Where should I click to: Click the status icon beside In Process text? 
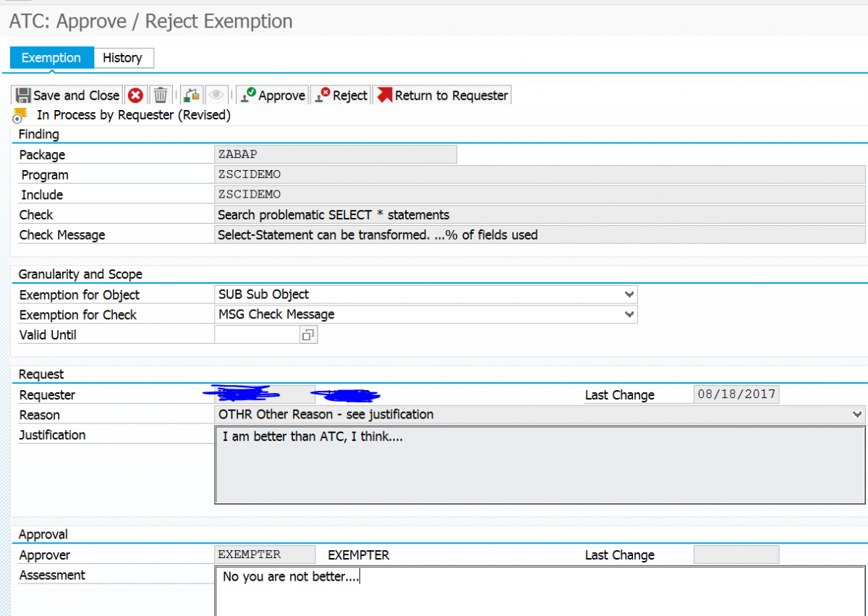coord(19,114)
